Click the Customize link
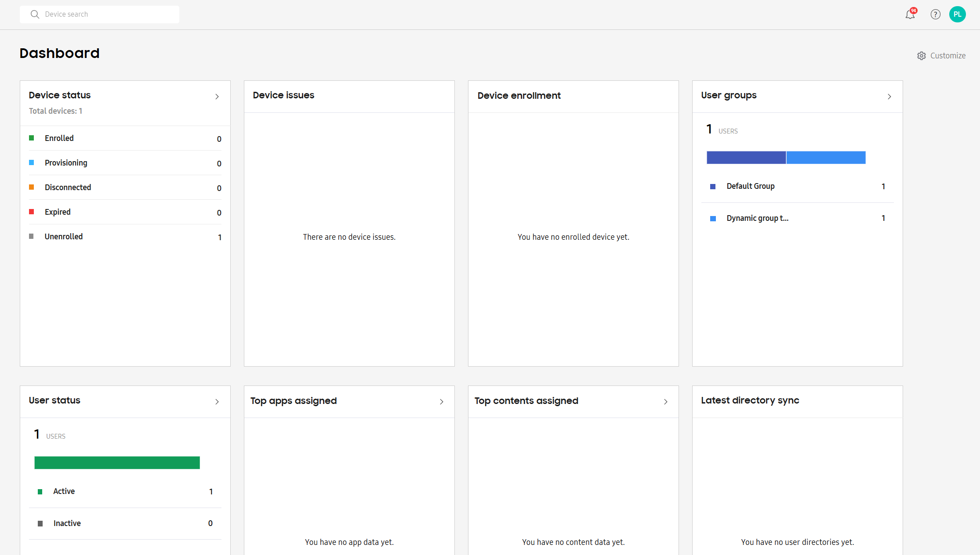 tap(947, 56)
